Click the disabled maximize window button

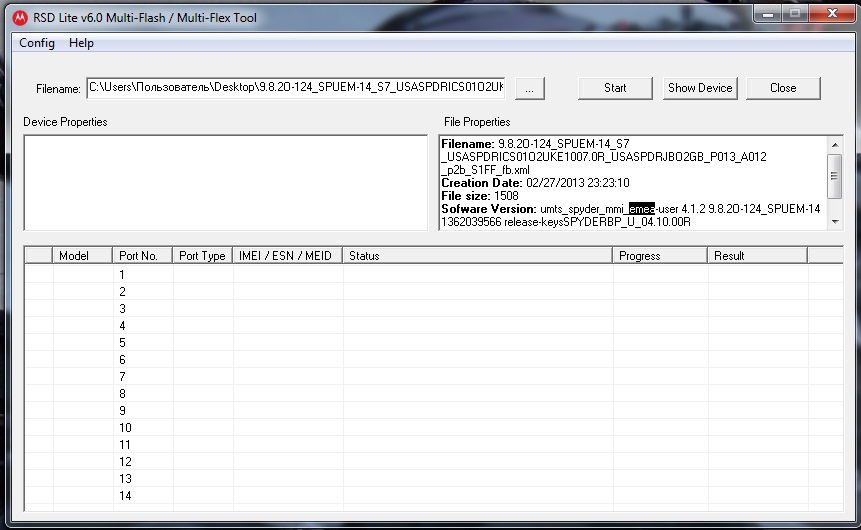795,14
